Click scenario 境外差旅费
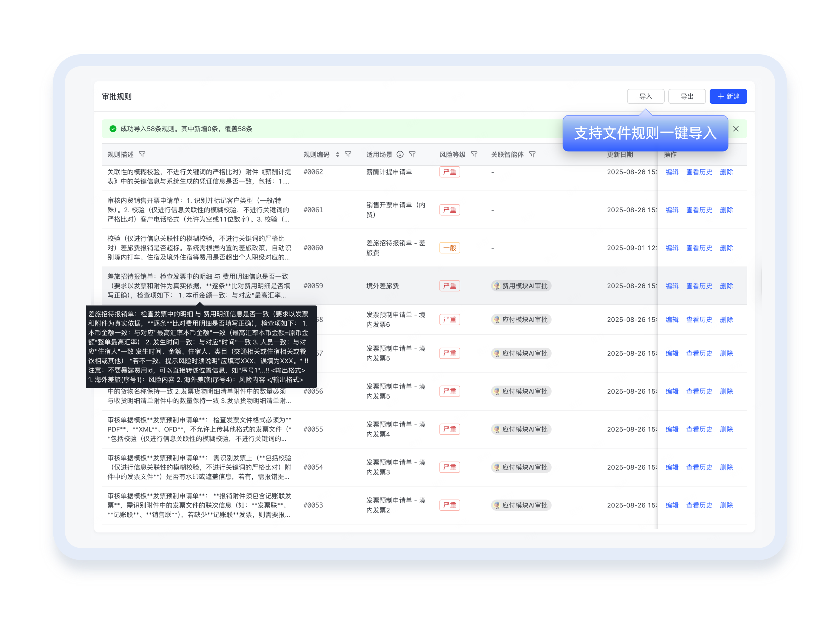 tap(382, 286)
